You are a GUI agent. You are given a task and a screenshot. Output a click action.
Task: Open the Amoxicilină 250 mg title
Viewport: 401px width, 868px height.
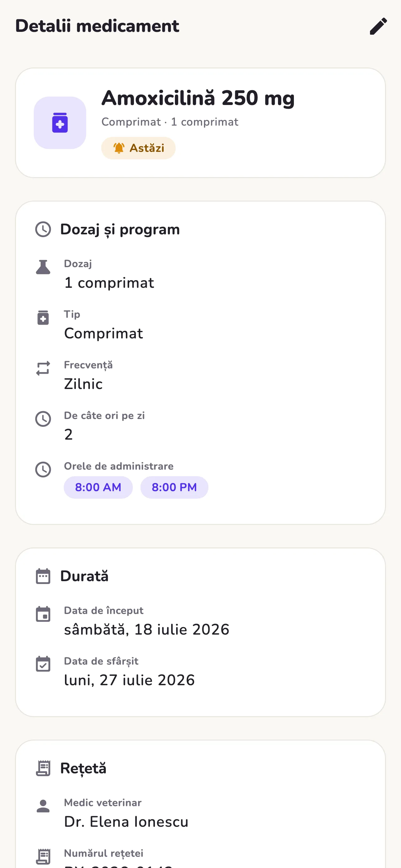pos(198,98)
